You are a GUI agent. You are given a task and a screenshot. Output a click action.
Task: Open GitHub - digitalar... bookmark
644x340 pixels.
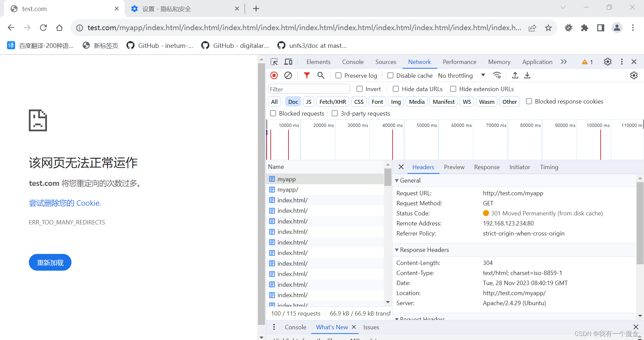click(x=235, y=46)
